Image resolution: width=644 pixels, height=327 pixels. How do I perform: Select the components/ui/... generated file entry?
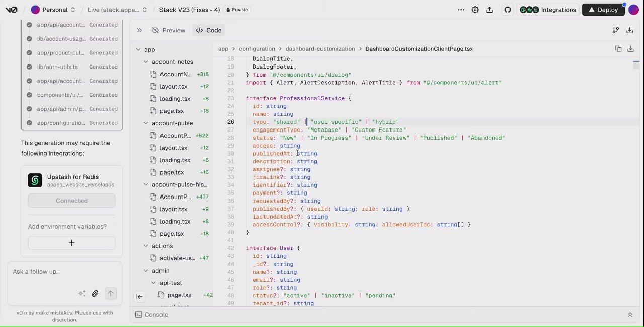pos(72,95)
